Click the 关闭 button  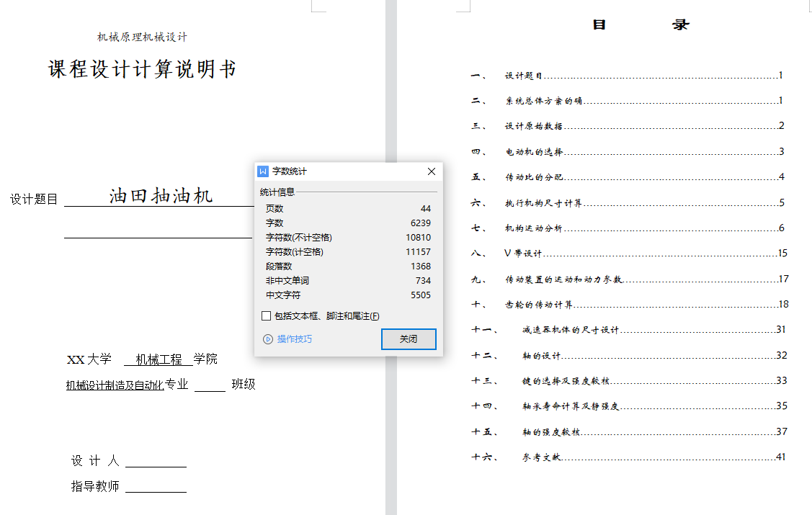[x=409, y=339]
